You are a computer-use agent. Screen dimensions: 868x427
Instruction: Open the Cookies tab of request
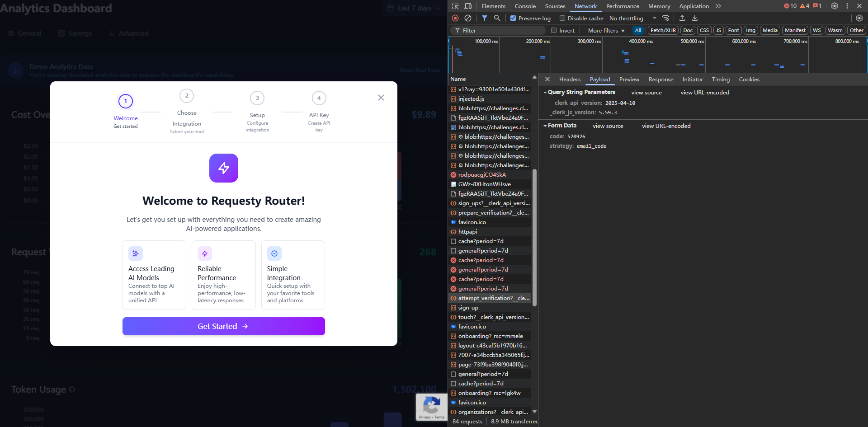tap(749, 79)
